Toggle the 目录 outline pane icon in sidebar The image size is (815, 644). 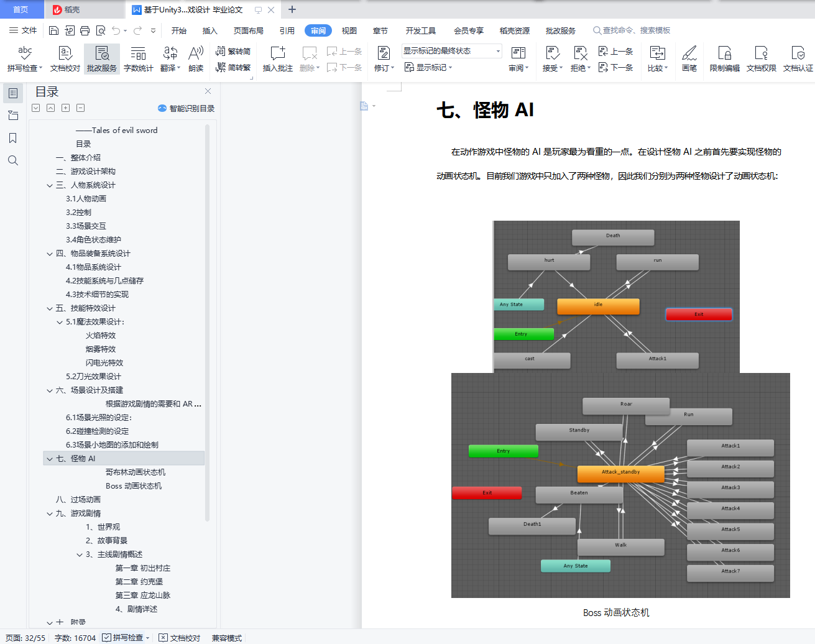pyautogui.click(x=12, y=93)
